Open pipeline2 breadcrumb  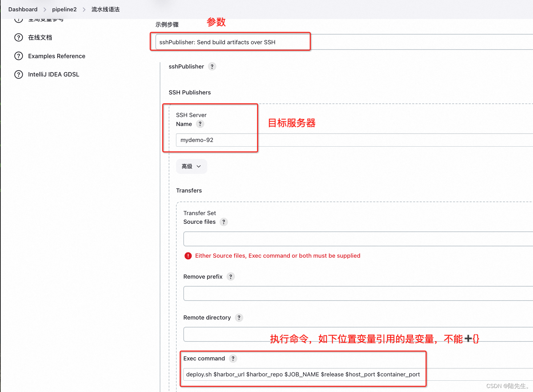(64, 9)
